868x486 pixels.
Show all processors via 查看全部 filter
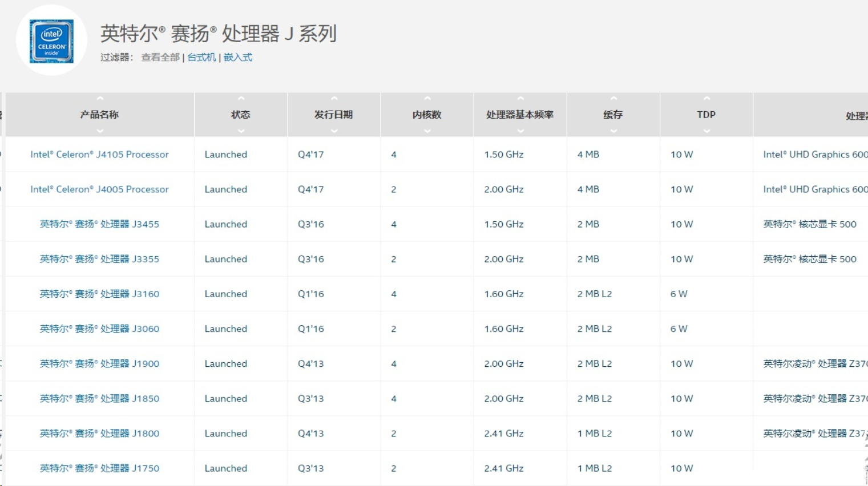[160, 57]
